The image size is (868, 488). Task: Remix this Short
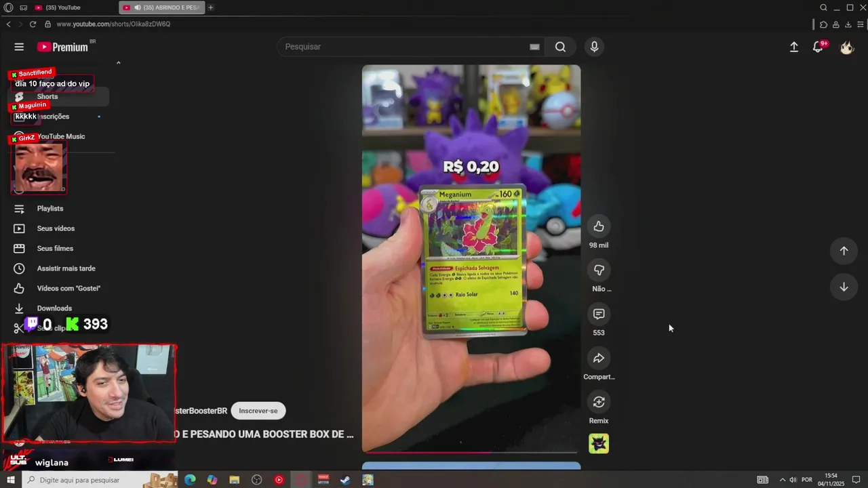(599, 403)
